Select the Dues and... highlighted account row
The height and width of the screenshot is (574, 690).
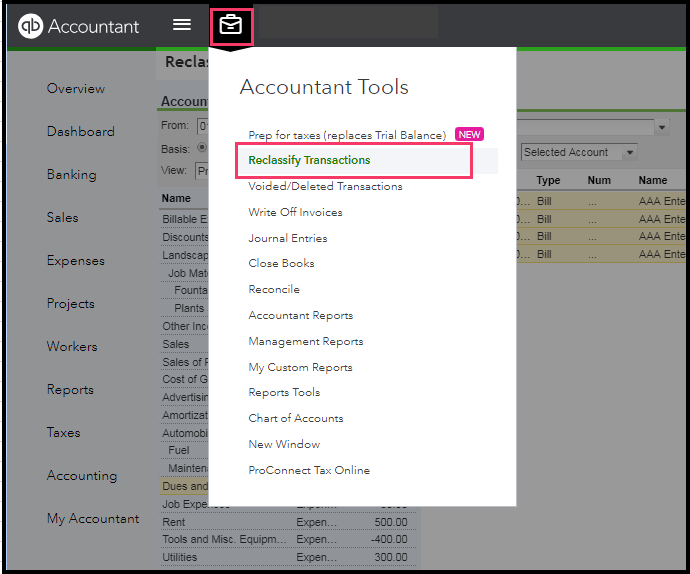pos(185,486)
